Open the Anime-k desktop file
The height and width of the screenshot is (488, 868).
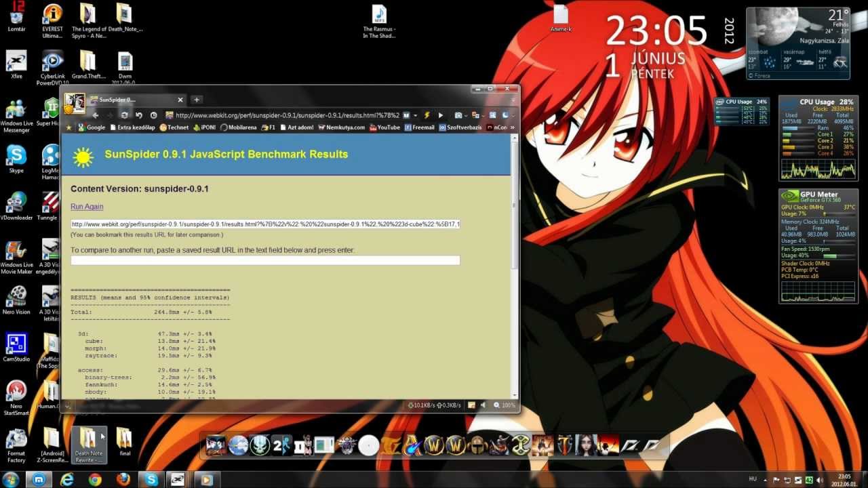[561, 18]
